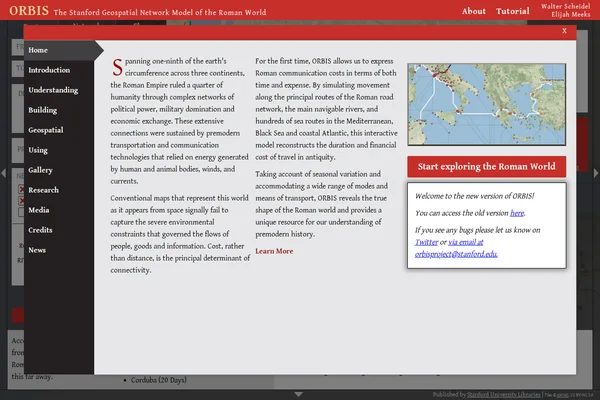Expand the bottom panel with the down arrow
The image size is (600, 400).
298,394
